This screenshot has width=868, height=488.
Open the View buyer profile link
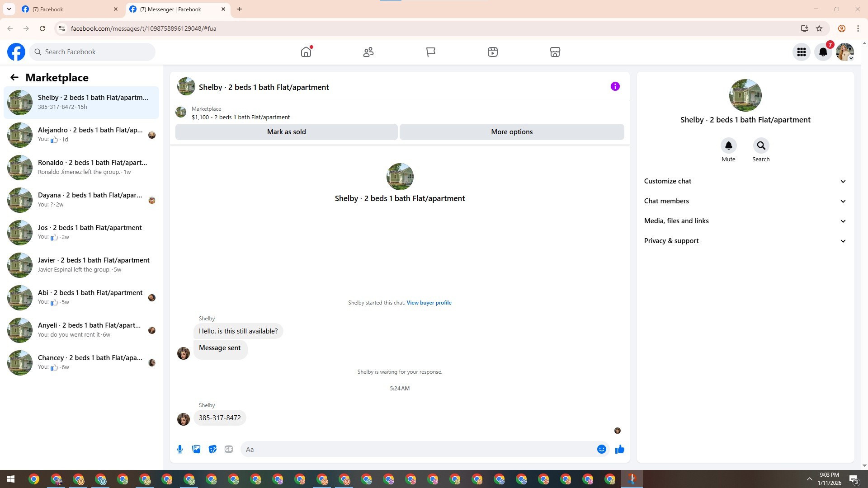pyautogui.click(x=429, y=303)
